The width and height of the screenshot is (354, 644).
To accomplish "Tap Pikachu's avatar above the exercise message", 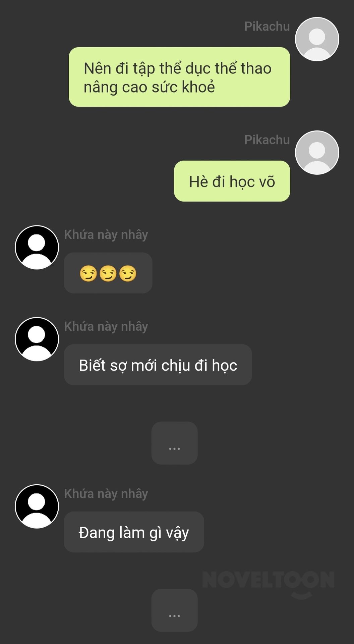I will click(x=317, y=39).
